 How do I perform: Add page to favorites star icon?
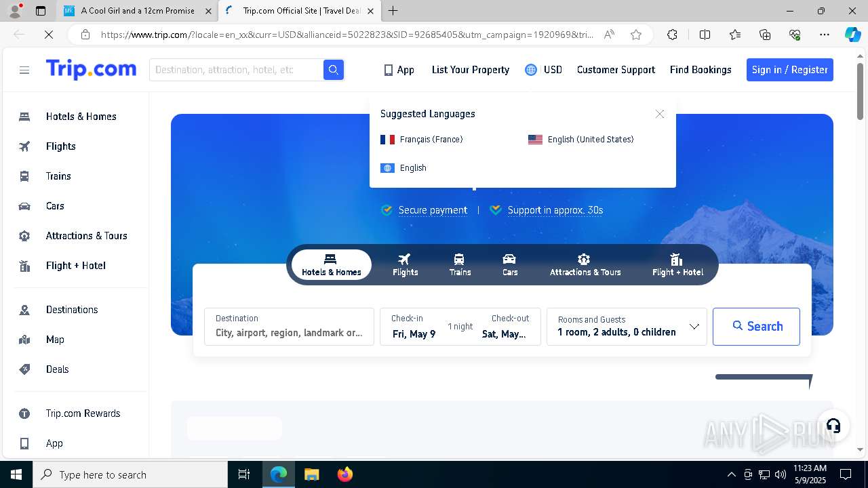636,35
